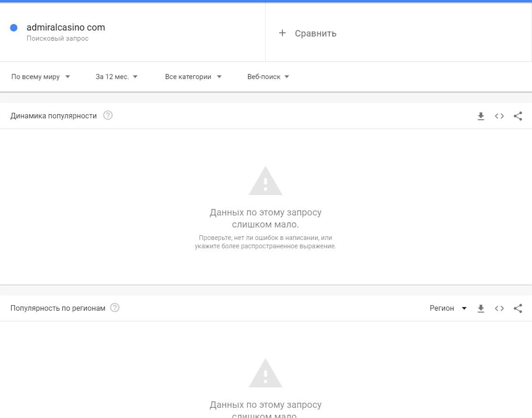Image resolution: width=532 pixels, height=418 pixels.
Task: Expand the Регион resolution dropdown
Action: (448, 308)
